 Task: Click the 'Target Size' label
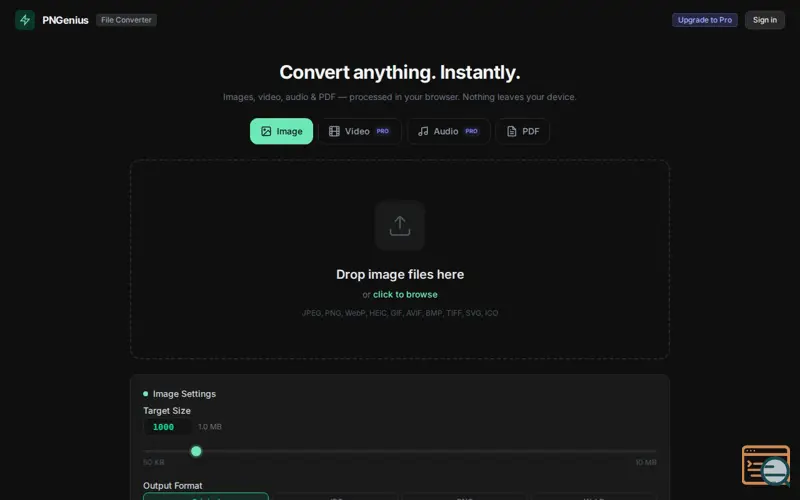(x=167, y=411)
